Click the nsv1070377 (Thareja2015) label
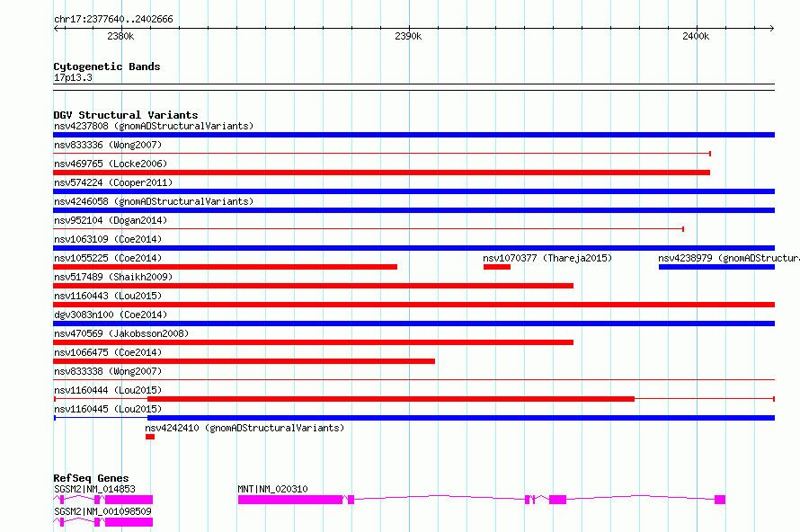Image resolution: width=800 pixels, height=532 pixels. click(547, 258)
